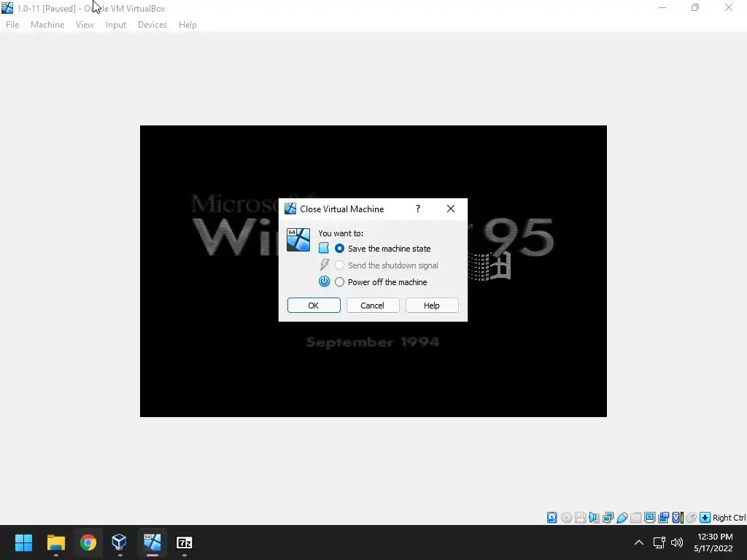The image size is (747, 560).
Task: Switch to the running VM taskbar icon
Action: click(x=152, y=542)
